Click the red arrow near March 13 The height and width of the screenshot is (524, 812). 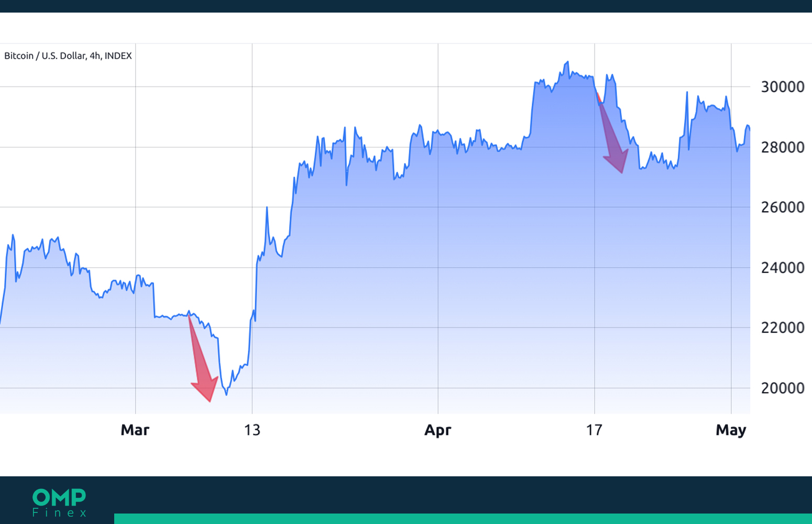point(203,358)
